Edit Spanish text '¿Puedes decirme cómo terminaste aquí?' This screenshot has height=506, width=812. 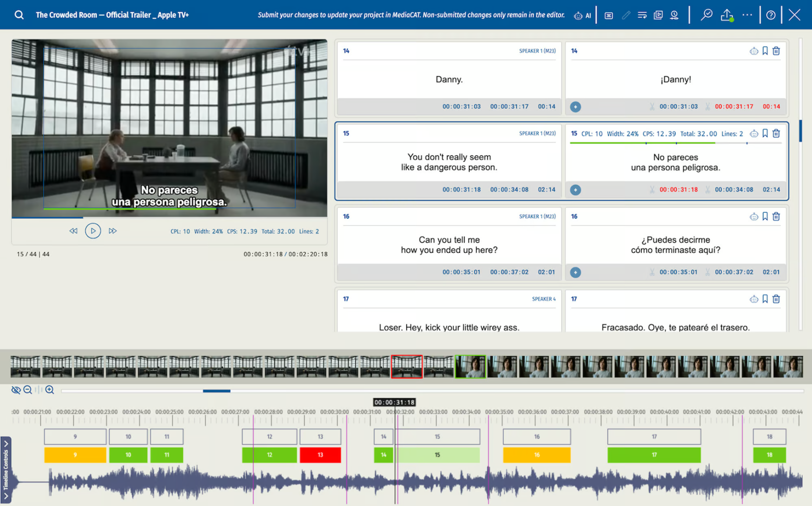coord(675,245)
